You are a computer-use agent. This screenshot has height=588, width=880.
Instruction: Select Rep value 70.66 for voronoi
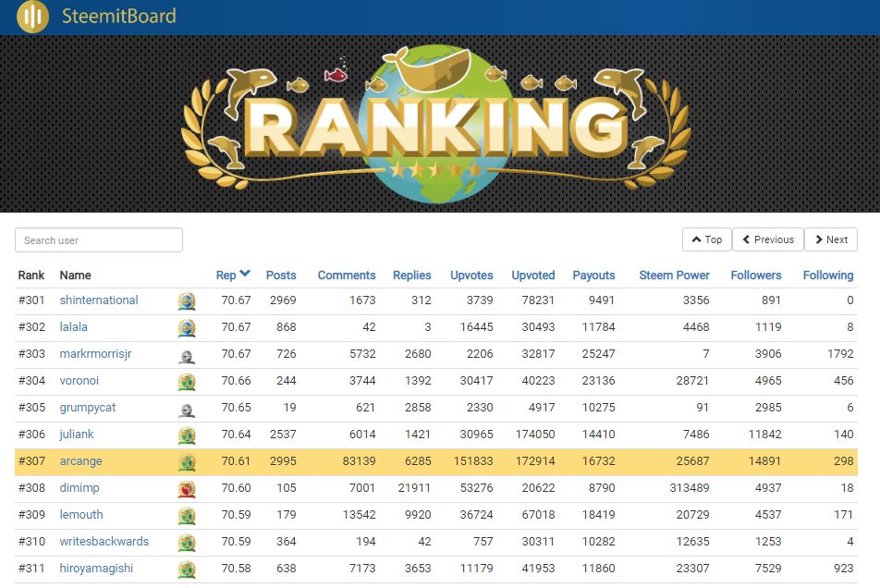point(236,381)
